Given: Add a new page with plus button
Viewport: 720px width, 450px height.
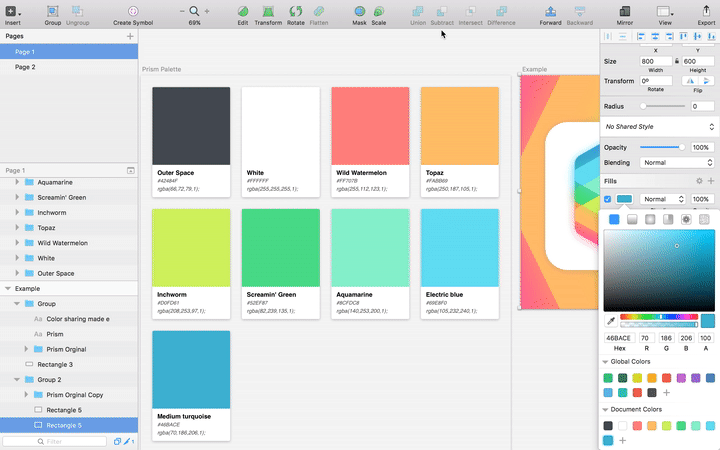Looking at the screenshot, I should pos(129,36).
